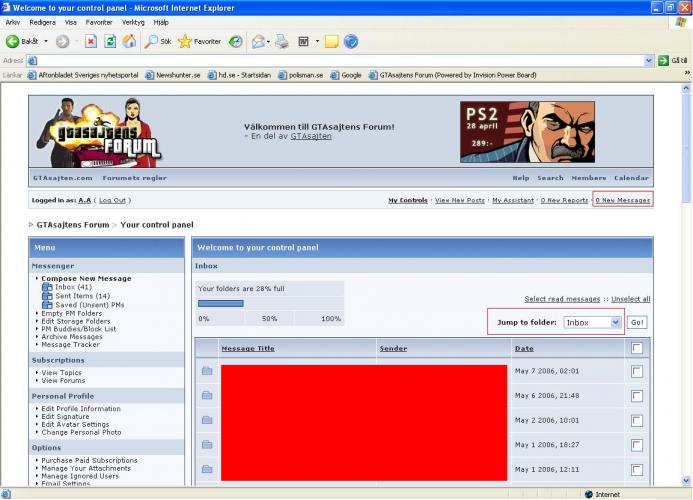Tick the select-all checkbox in table header
Viewport: 693px width, 500px height.
pyautogui.click(x=636, y=348)
